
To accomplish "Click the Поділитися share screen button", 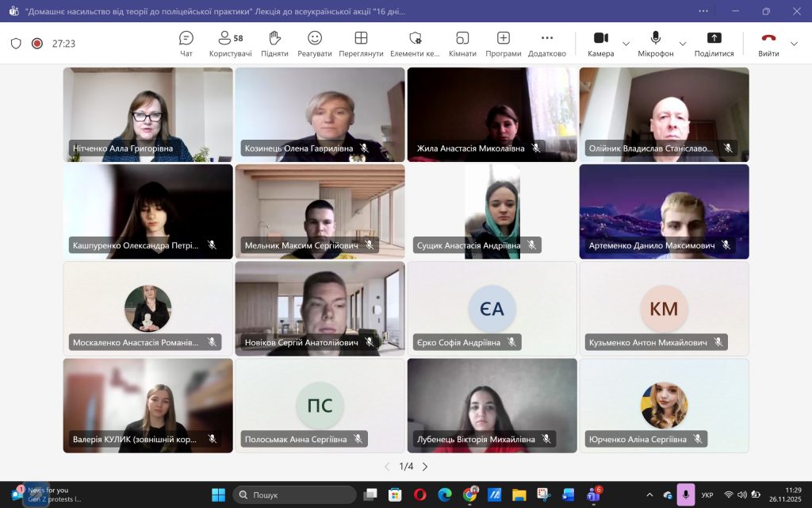I will coord(714,43).
